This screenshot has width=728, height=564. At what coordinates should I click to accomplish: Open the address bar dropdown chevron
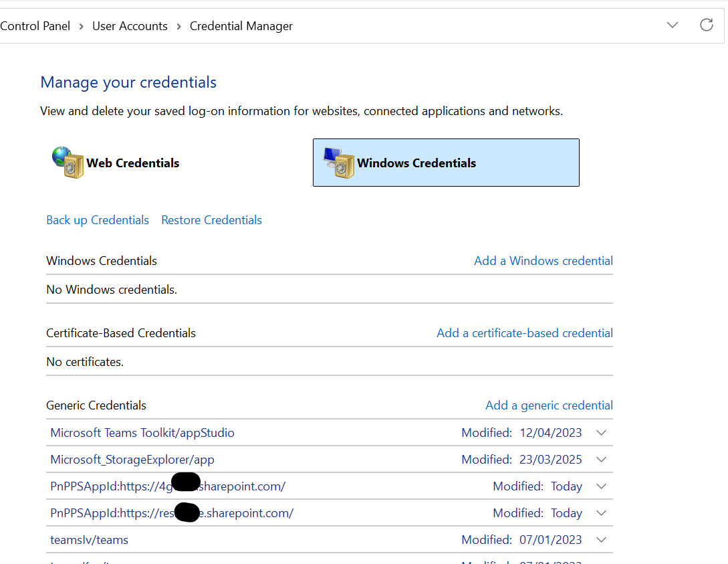click(x=673, y=25)
